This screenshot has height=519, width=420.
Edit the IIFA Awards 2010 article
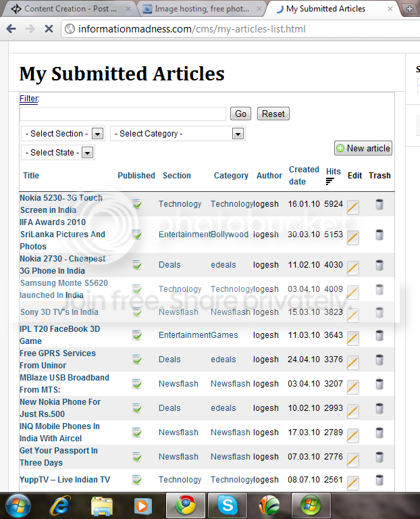353,238
